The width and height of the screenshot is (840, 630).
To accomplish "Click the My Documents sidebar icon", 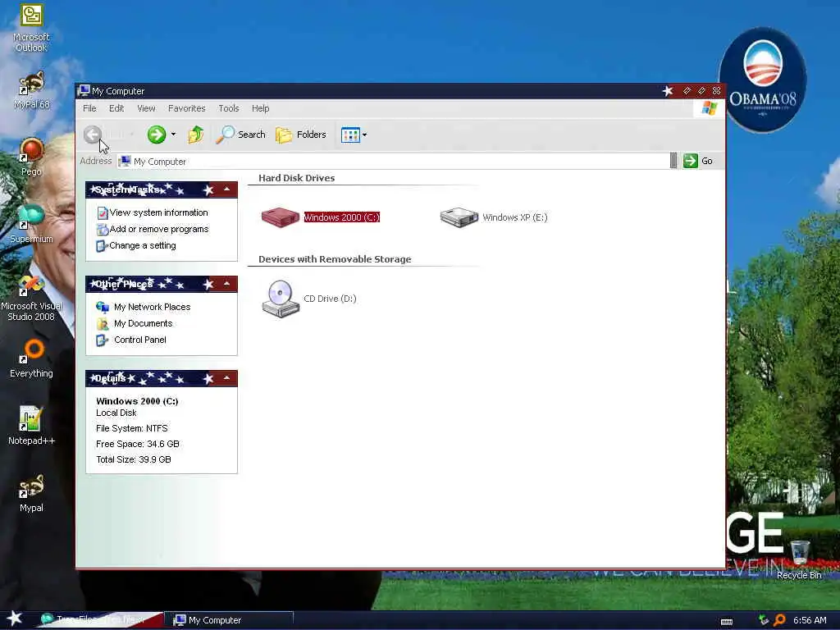I will tap(102, 323).
